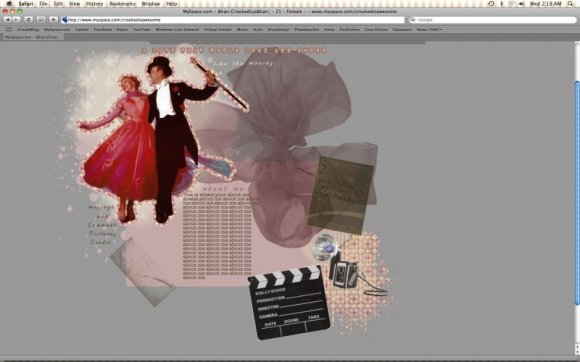Screen dimensions: 580x362
Task: Open the Bookmarks menu
Action: pyautogui.click(x=122, y=4)
